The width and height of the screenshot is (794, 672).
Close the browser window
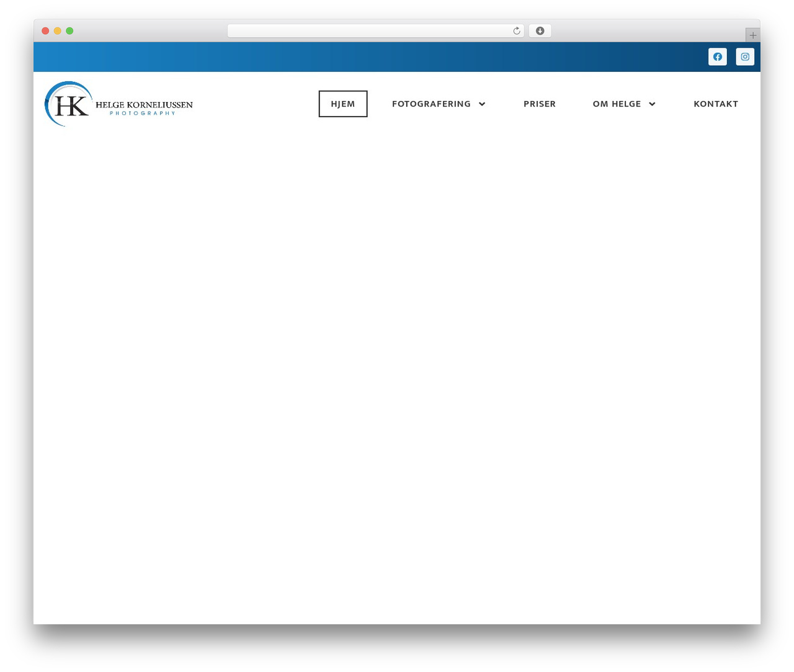(x=45, y=31)
